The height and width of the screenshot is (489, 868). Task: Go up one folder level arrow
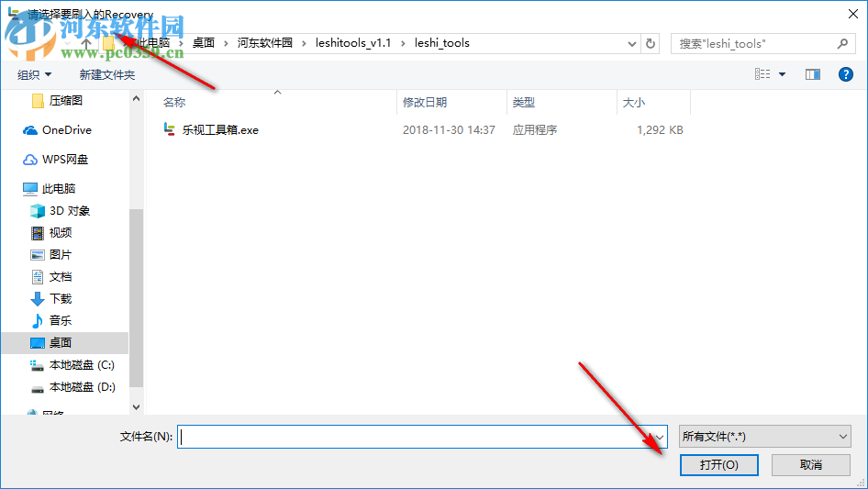86,43
